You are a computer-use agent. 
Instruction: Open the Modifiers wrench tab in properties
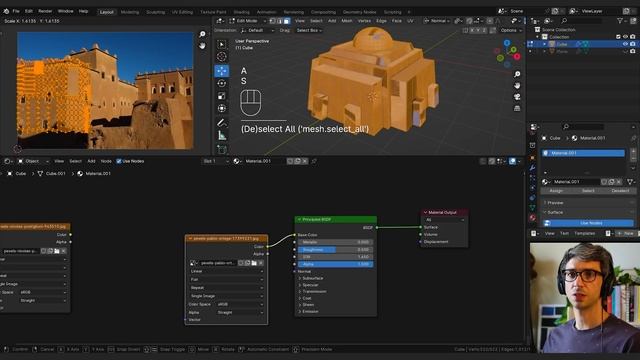tap(532, 168)
